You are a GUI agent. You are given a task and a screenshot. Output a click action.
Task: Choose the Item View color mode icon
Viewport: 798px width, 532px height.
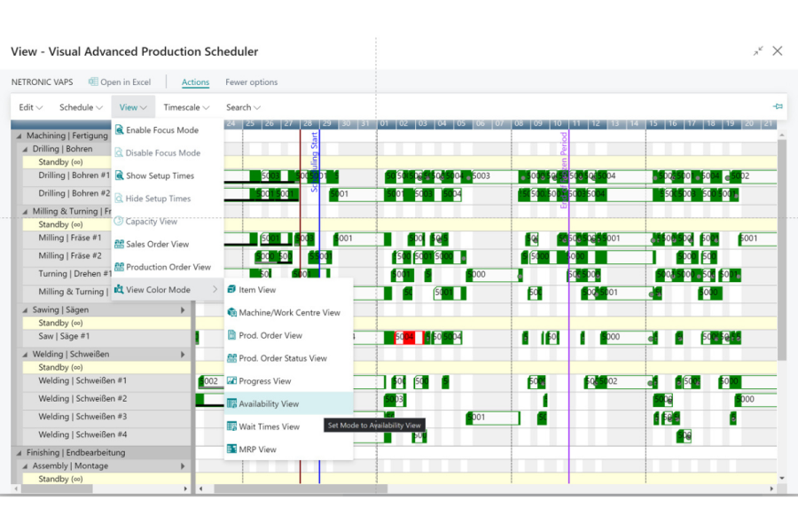[x=231, y=290]
